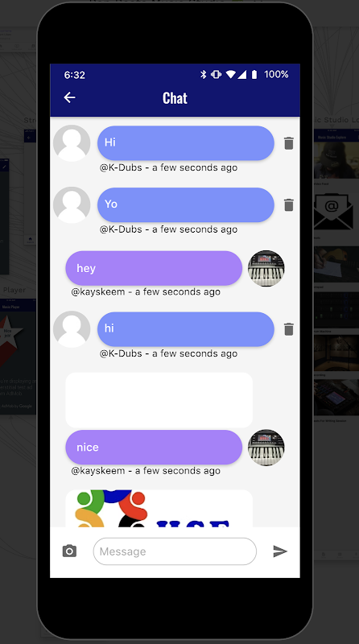Screen dimensions: 359x644
Task: Open K-Dubs avatar beside "Hi" message
Action: point(72,143)
